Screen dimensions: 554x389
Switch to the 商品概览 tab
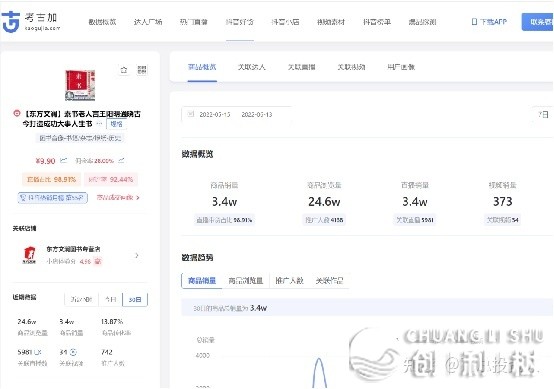(202, 67)
